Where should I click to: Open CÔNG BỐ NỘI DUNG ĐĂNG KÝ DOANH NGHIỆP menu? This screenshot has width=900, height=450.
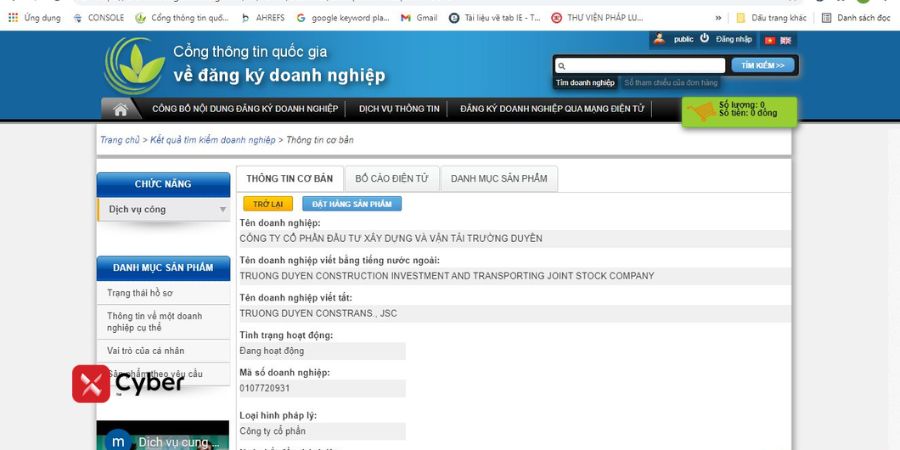point(245,108)
